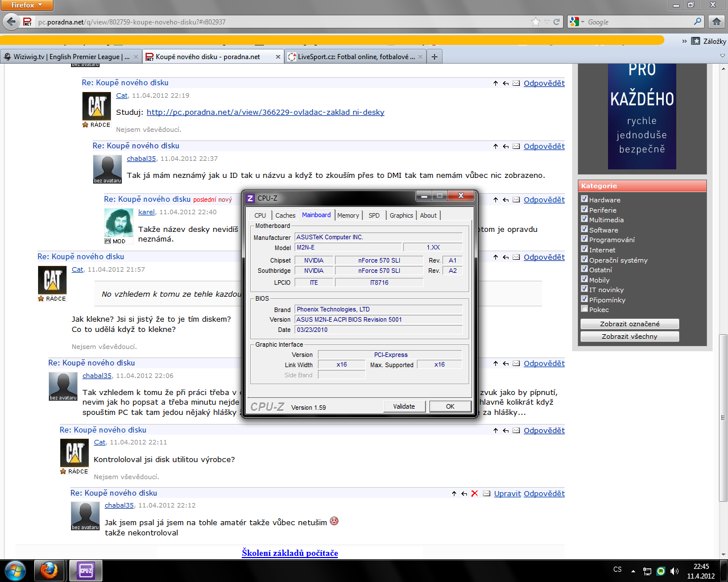Toggle the IT novinky checkbox
Viewport: 728px width, 582px height.
click(584, 289)
